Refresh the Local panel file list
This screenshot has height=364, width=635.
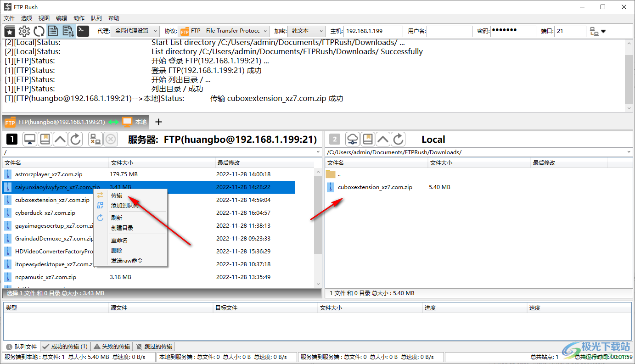click(x=398, y=139)
